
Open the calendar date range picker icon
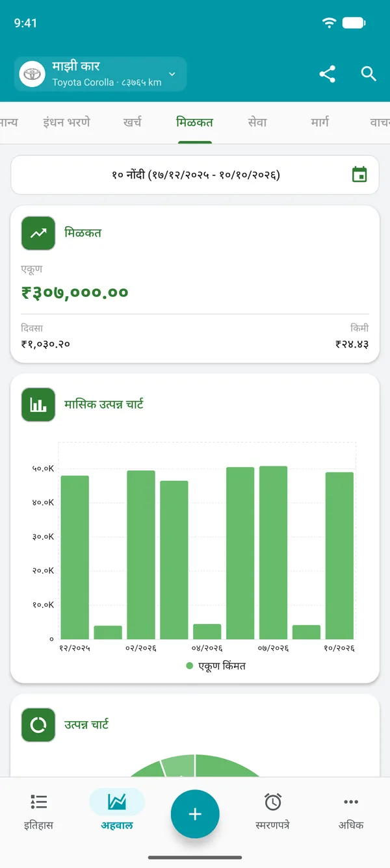coord(359,175)
